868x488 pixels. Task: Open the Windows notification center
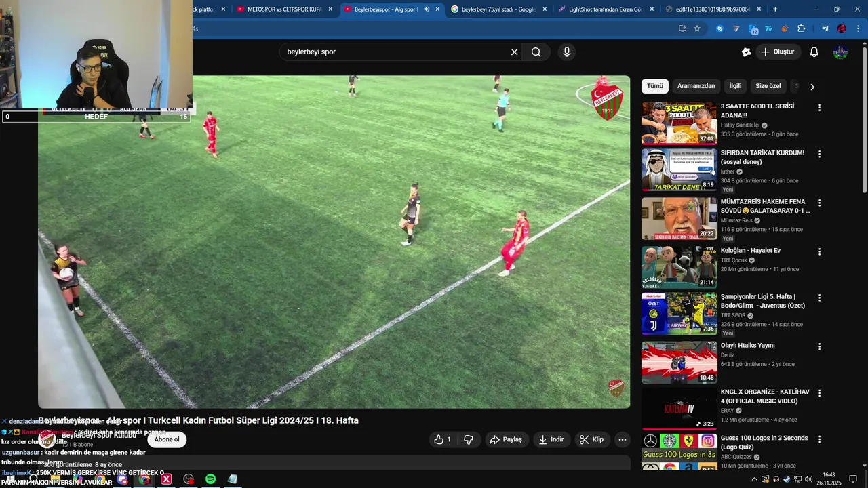tap(853, 479)
